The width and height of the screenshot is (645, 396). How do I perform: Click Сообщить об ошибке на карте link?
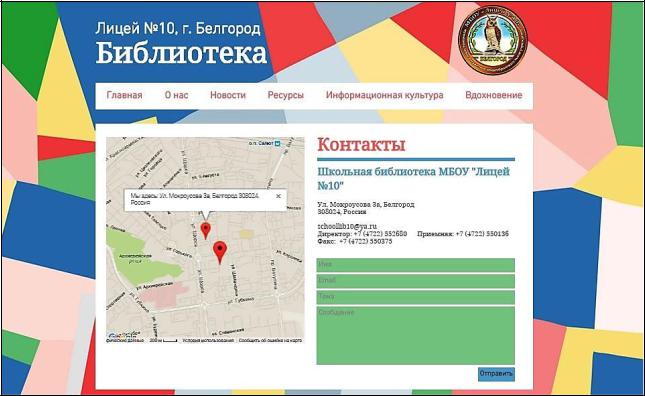pyautogui.click(x=270, y=340)
